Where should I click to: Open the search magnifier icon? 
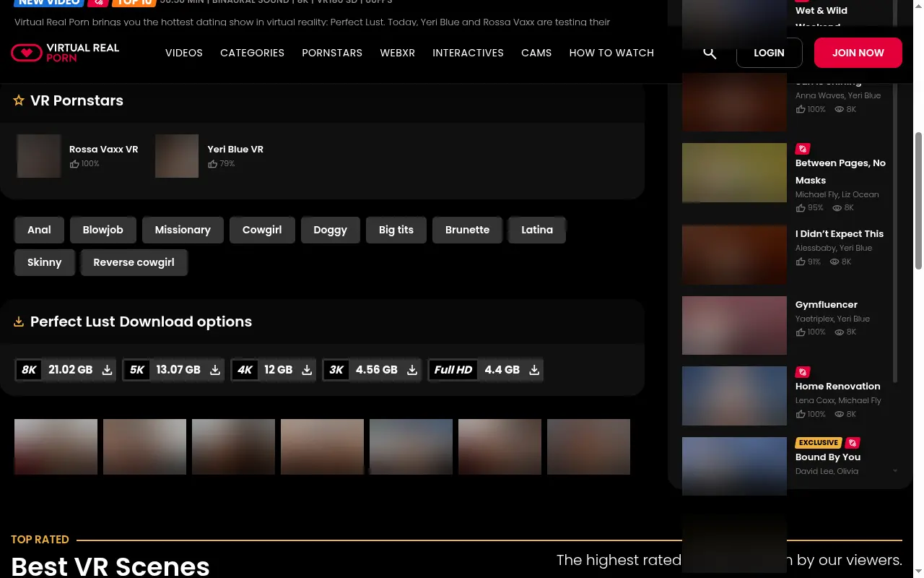coord(710,53)
